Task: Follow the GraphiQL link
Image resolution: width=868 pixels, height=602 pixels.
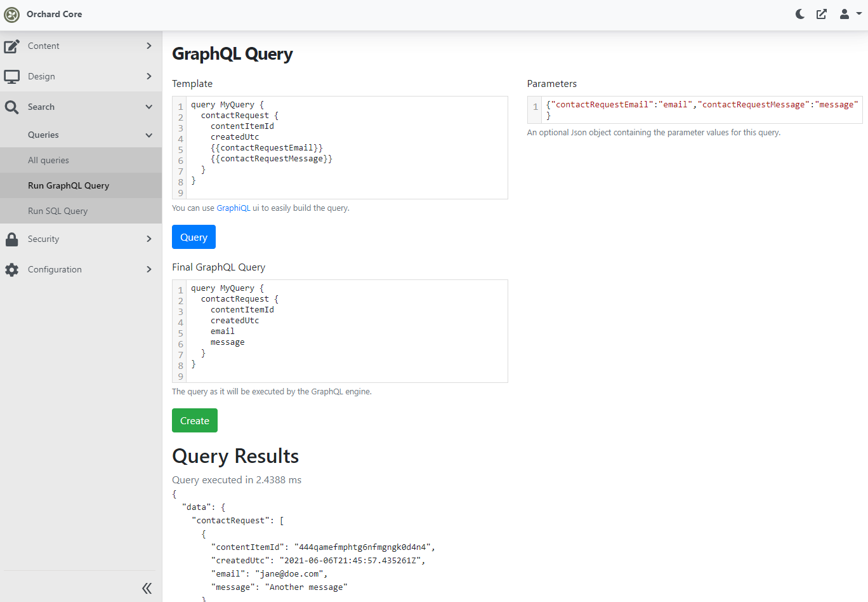Action: click(233, 208)
